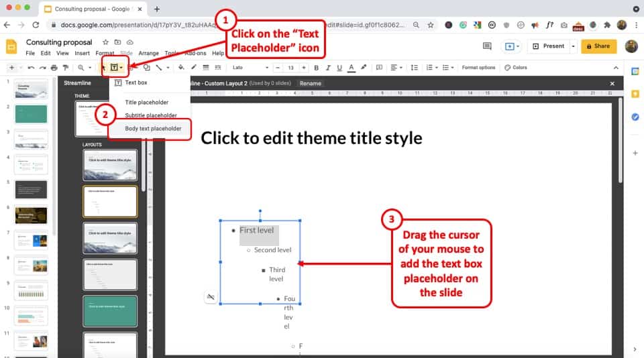Open the bulleted list dropdown
This screenshot has width=644, height=358.
[448, 67]
